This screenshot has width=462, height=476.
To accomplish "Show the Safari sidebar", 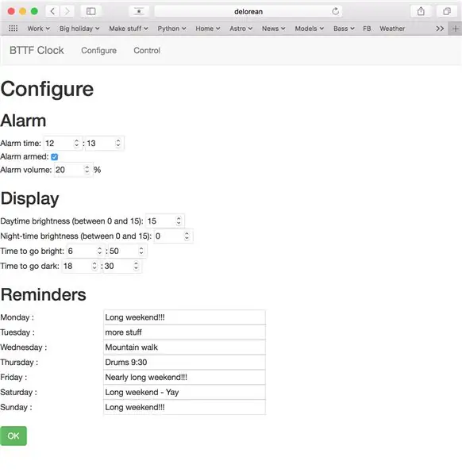I will coord(90,12).
